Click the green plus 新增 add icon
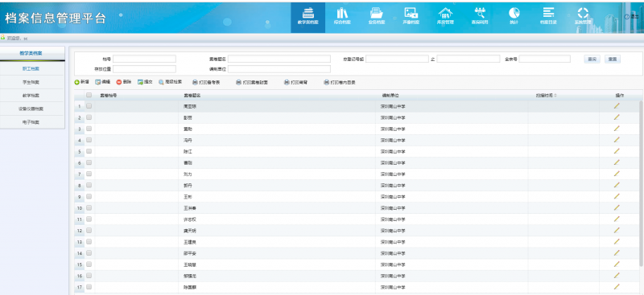644x295 pixels. (x=76, y=83)
